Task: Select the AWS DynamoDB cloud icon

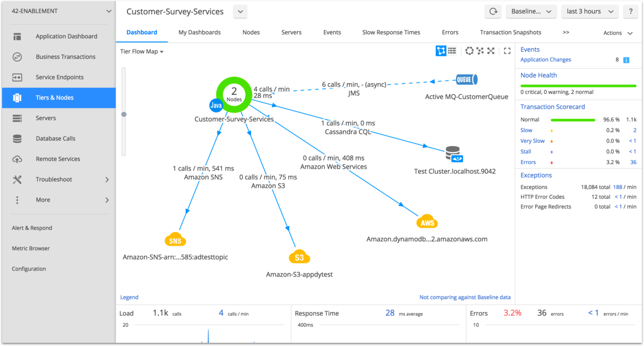Action: tap(427, 222)
